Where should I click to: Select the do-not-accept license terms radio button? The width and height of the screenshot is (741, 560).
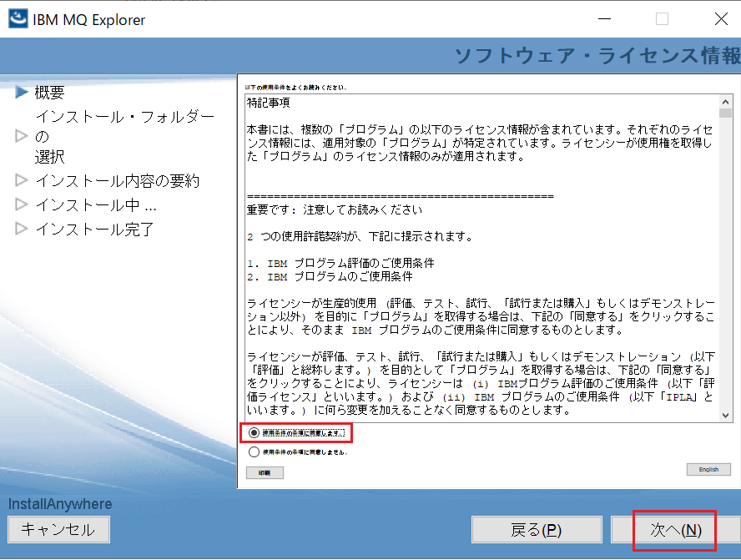click(254, 452)
